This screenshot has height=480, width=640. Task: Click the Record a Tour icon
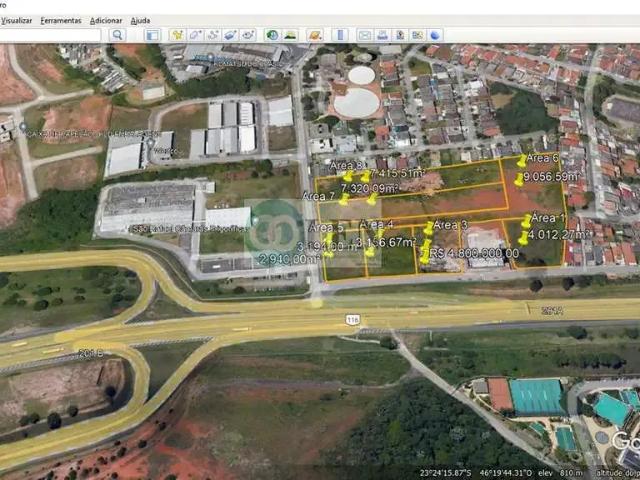click(248, 35)
